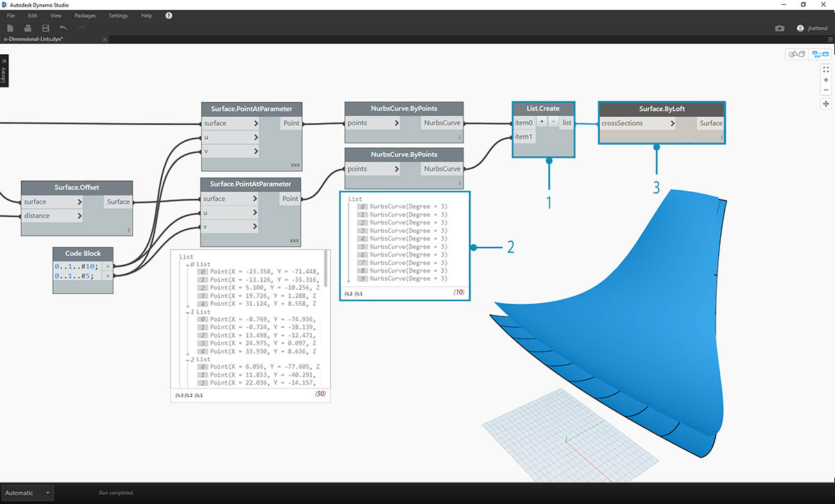Open the Packages menu

coord(85,15)
